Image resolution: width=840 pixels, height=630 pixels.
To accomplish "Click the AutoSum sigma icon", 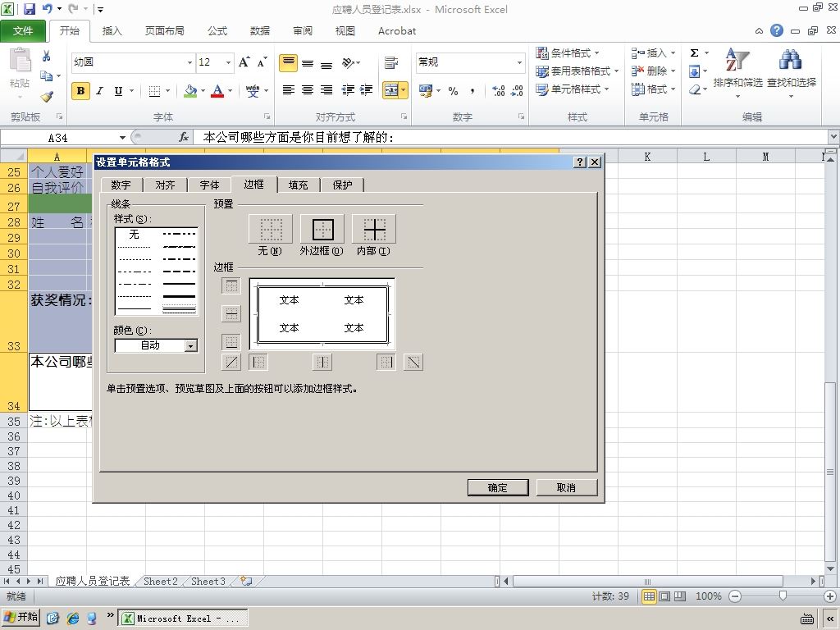I will coord(694,53).
